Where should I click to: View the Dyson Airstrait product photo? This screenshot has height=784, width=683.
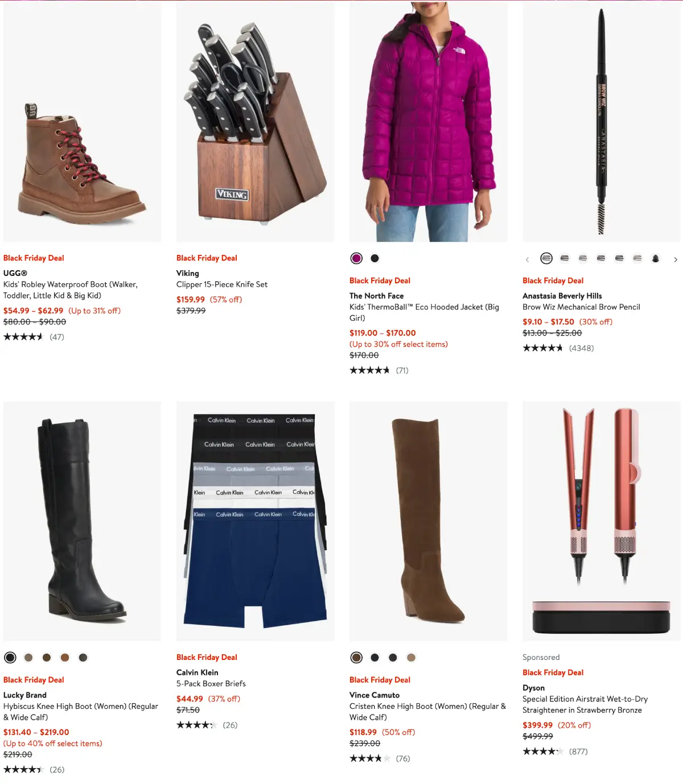point(602,521)
